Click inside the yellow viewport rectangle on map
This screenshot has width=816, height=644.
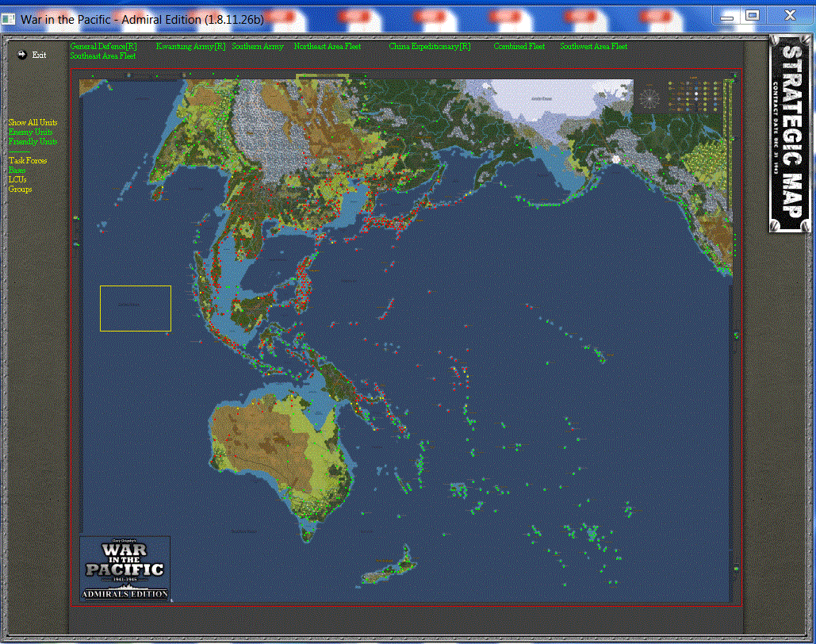136,309
